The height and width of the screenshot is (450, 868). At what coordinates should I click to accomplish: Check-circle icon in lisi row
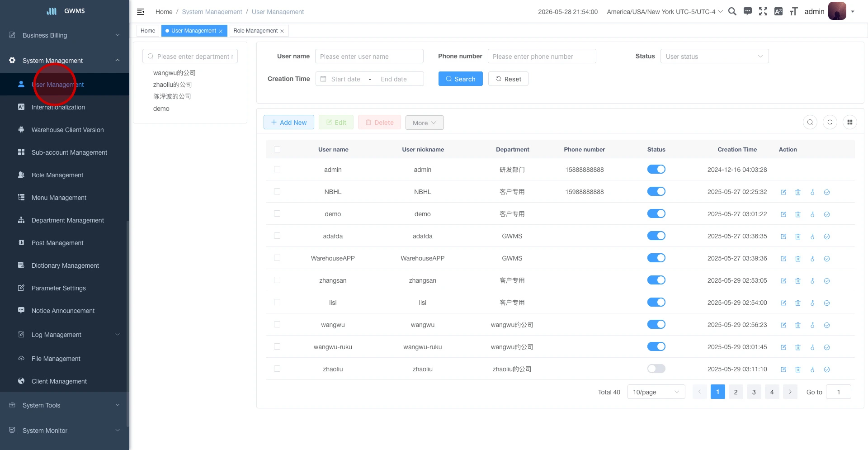click(827, 303)
